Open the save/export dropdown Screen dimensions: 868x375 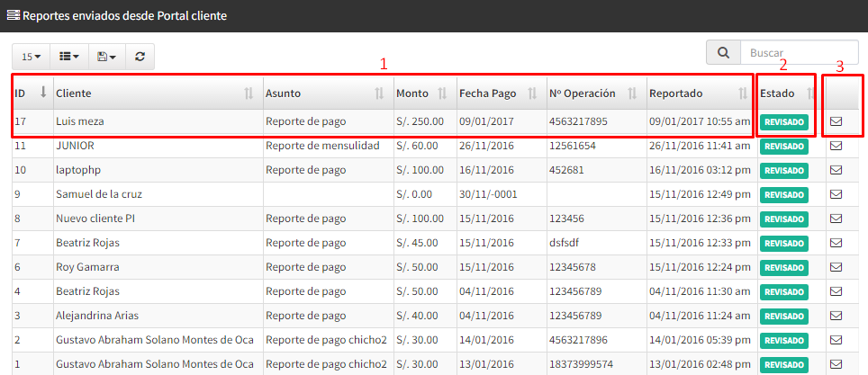point(106,56)
